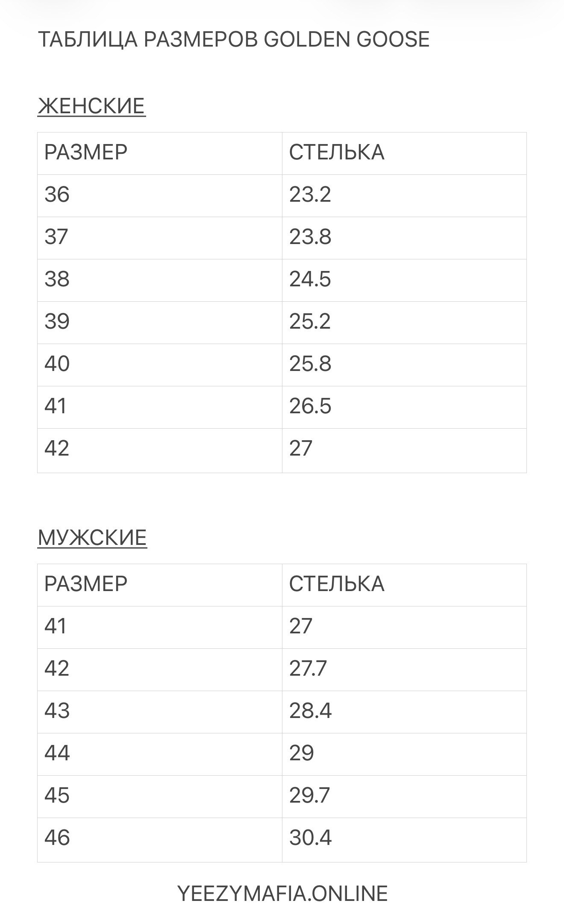564x924 pixels.
Task: Click the 25.2 insole value
Action: click(x=310, y=321)
